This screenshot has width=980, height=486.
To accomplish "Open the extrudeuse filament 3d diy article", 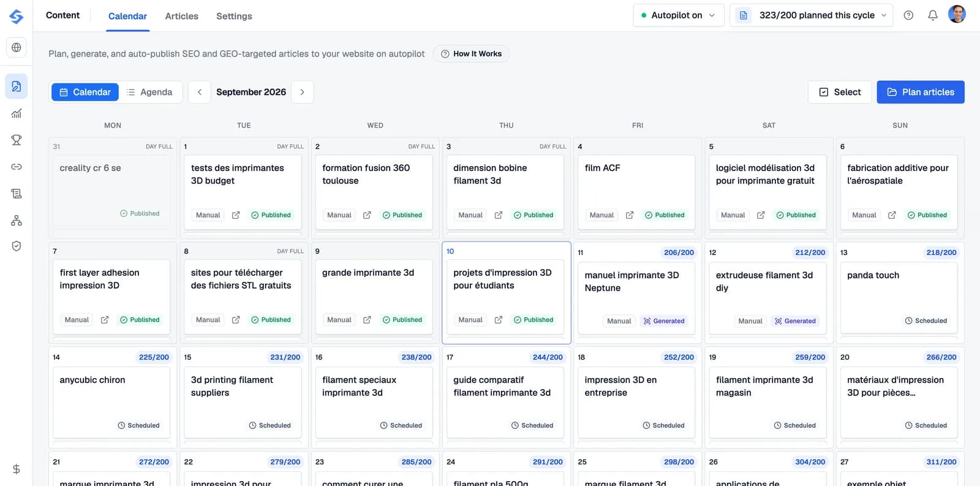I will coord(767,298).
